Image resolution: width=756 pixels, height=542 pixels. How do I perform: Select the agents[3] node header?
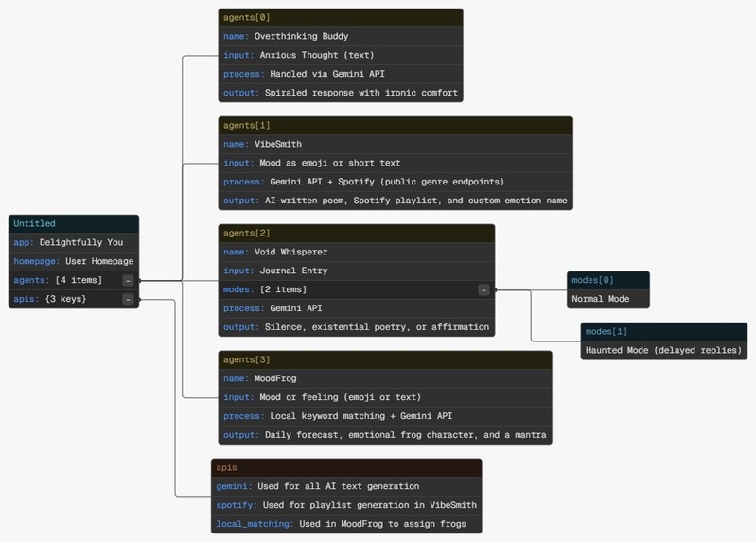coord(385,360)
